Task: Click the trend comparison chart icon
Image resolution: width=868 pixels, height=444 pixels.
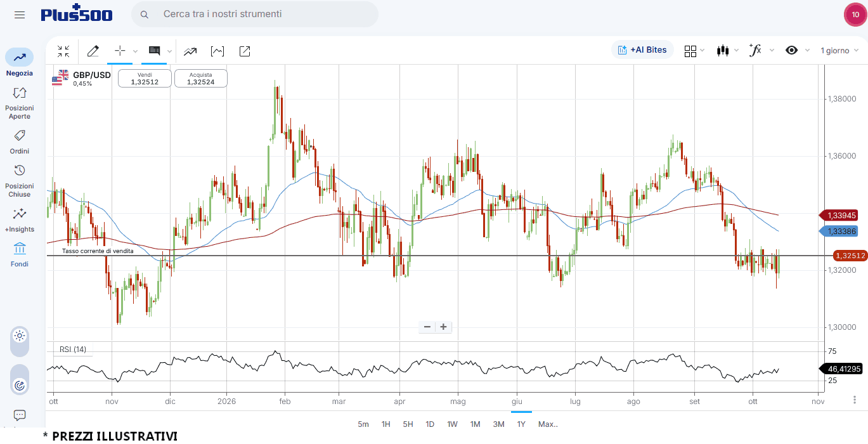Action: [190, 51]
